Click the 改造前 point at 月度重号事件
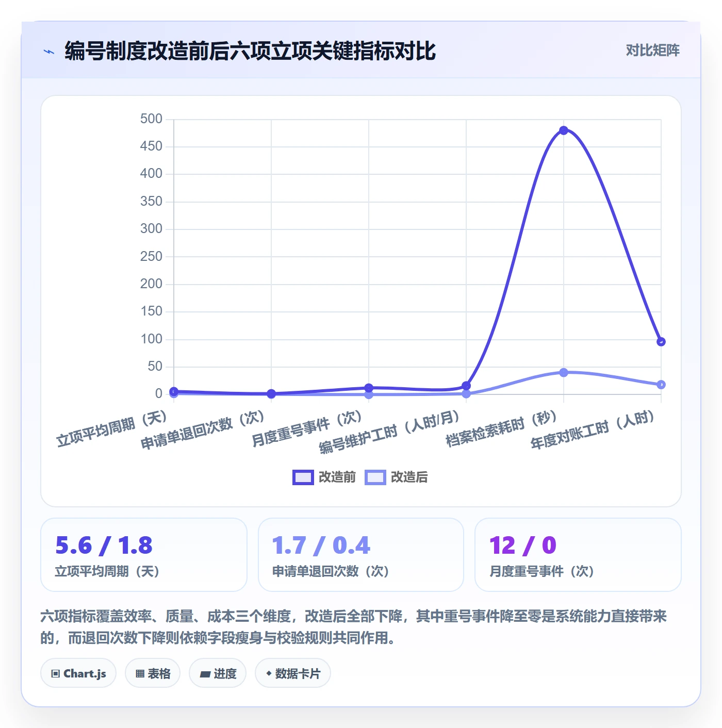722x728 pixels. pos(369,388)
